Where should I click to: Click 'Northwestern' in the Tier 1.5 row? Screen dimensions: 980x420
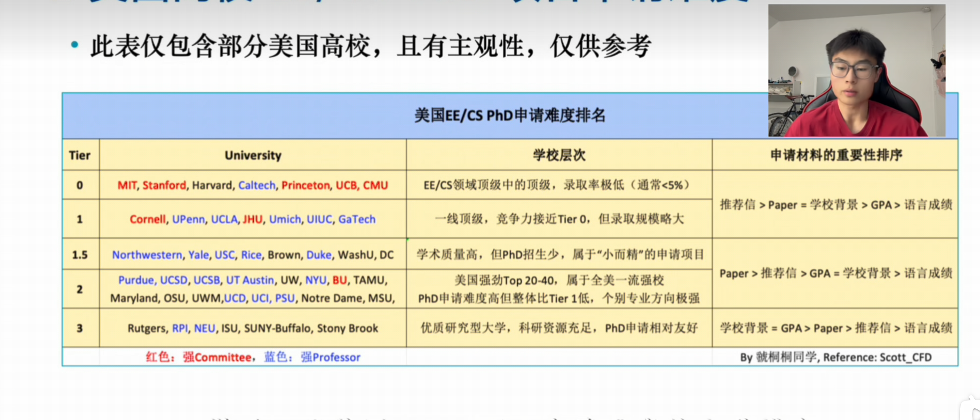click(x=147, y=255)
